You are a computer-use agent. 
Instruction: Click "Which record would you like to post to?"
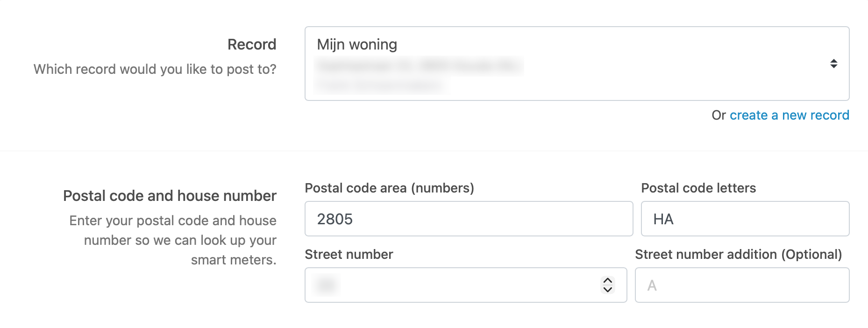point(155,69)
